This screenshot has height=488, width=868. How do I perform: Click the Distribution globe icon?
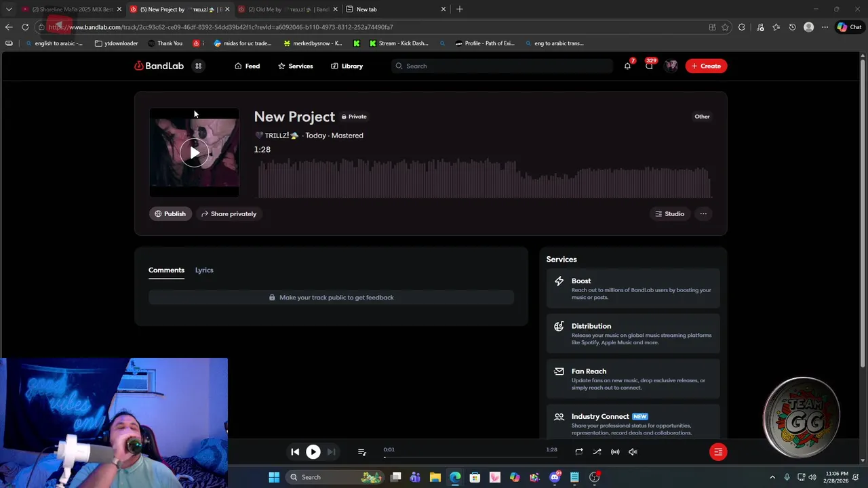coord(559,327)
